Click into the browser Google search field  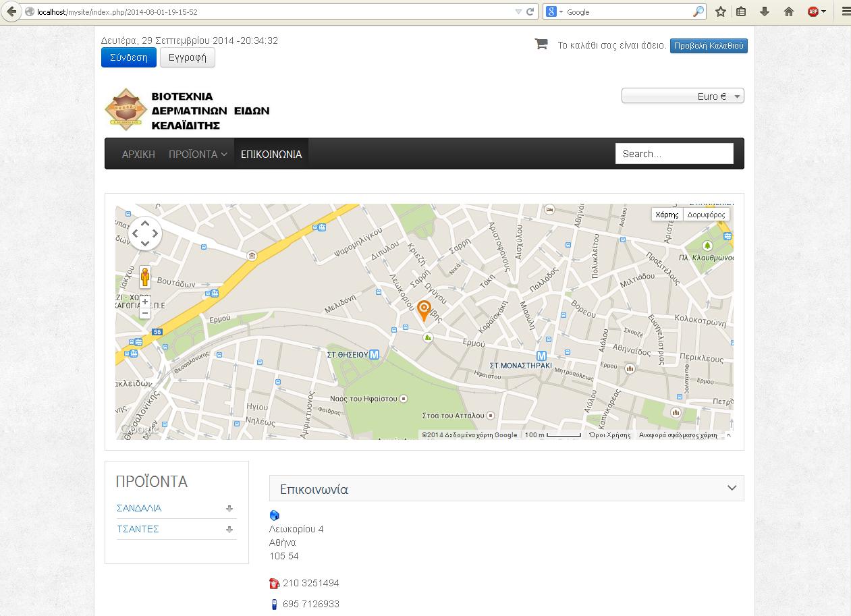coord(628,12)
